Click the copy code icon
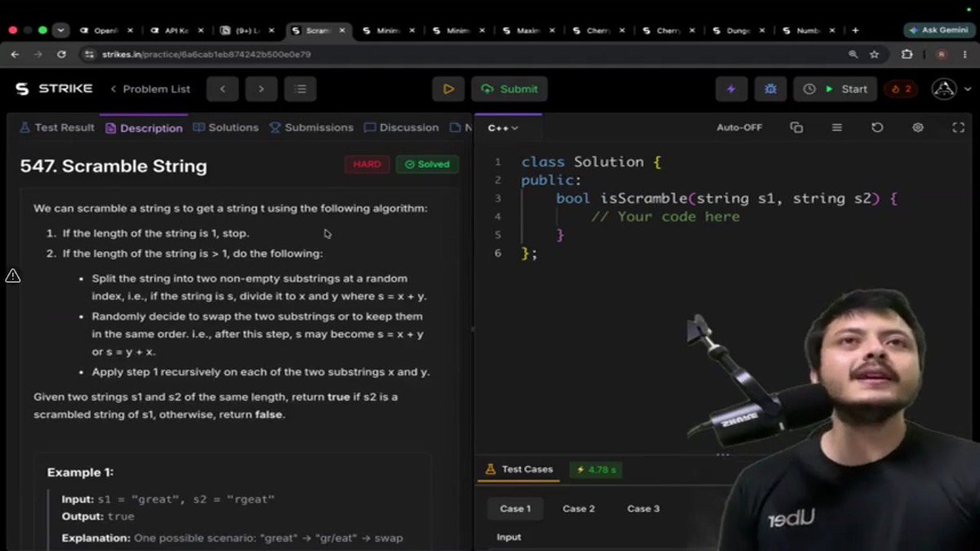The height and width of the screenshot is (551, 980). coord(796,127)
